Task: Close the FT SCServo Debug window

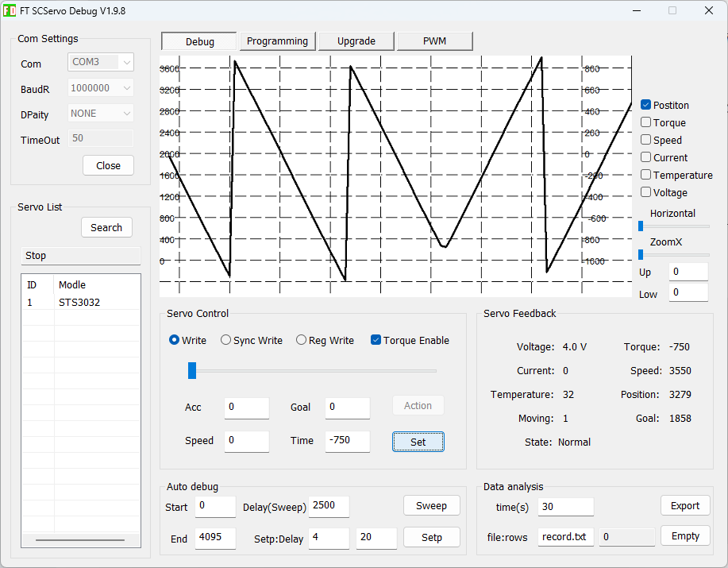Action: pos(708,10)
